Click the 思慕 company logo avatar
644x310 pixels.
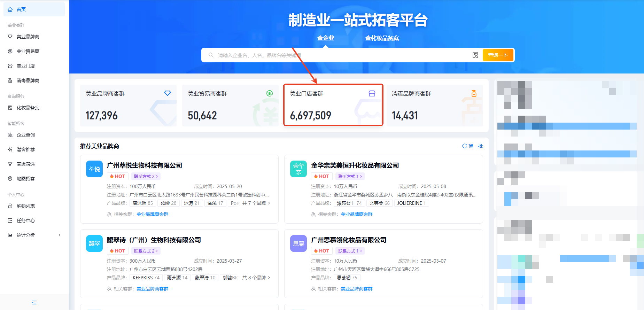pyautogui.click(x=298, y=243)
